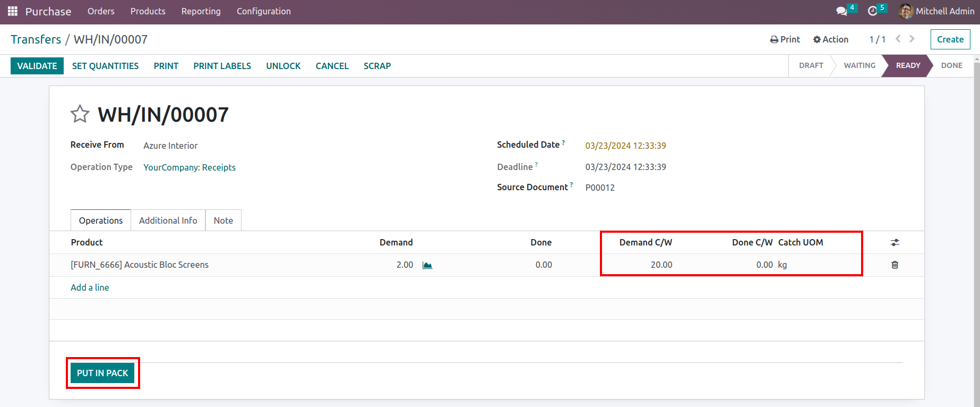980x407 pixels.
Task: Click the Done C/W value 0.00
Action: [x=764, y=265]
